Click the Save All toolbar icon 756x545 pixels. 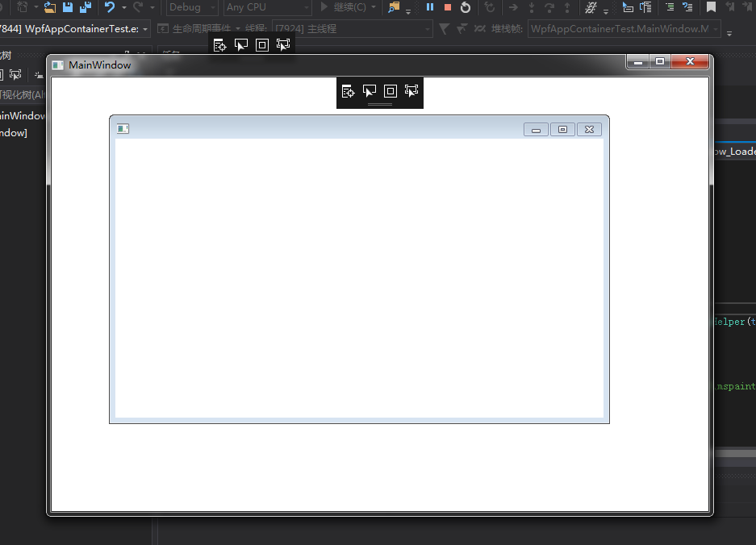(x=86, y=7)
